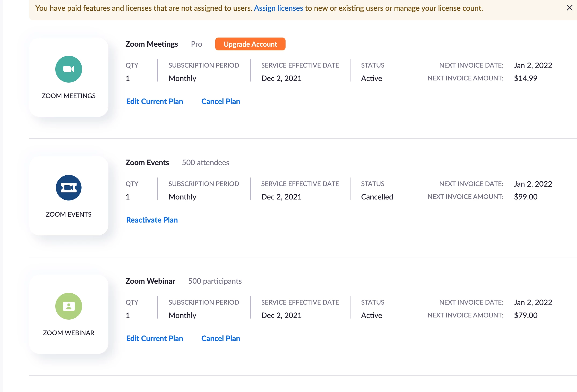Click the Upgrade Account button
Viewport: 577px width, 392px height.
click(x=250, y=44)
